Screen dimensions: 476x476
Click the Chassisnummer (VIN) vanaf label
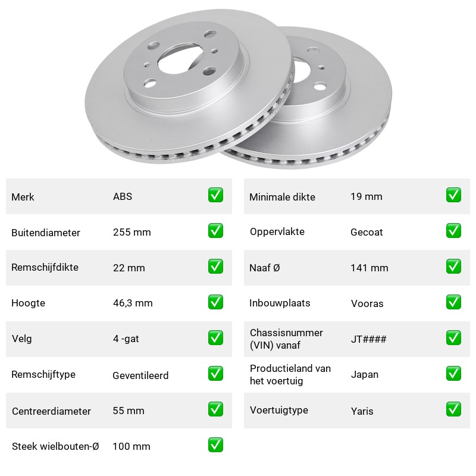pos(286,339)
